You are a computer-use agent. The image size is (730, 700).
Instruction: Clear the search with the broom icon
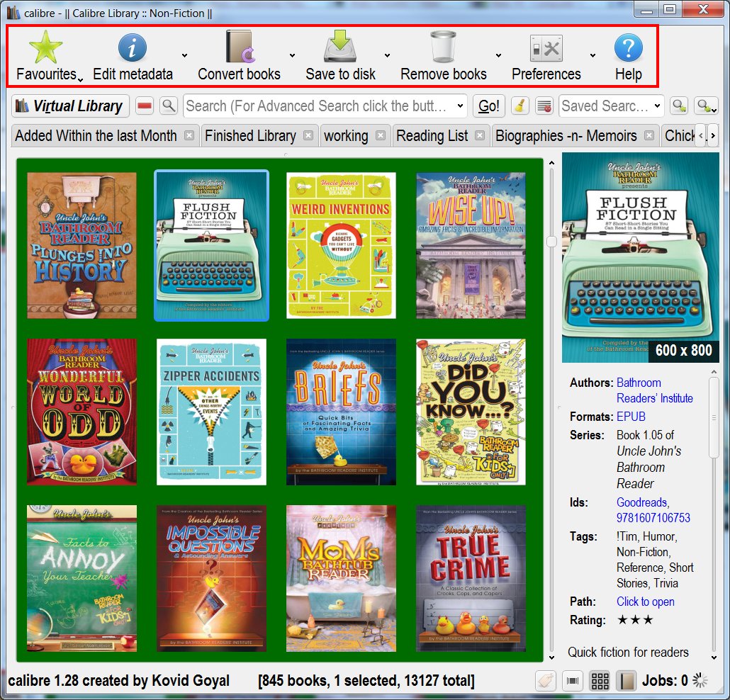(520, 106)
